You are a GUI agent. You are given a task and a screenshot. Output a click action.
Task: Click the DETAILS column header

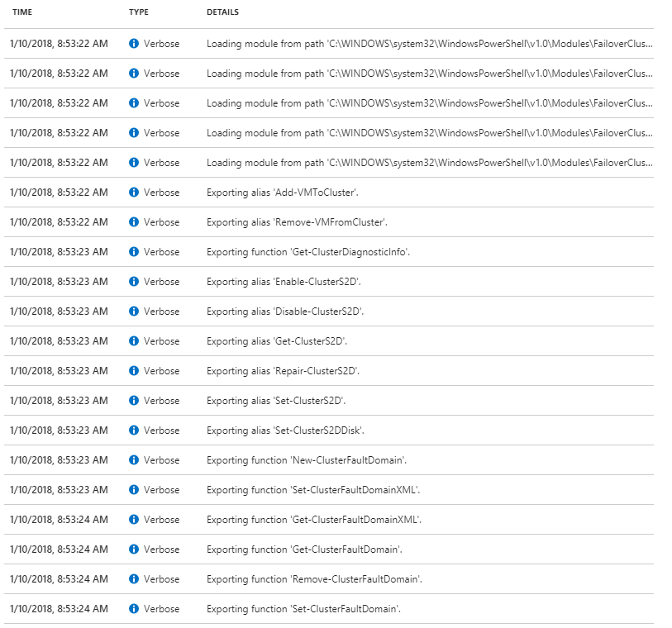(221, 12)
